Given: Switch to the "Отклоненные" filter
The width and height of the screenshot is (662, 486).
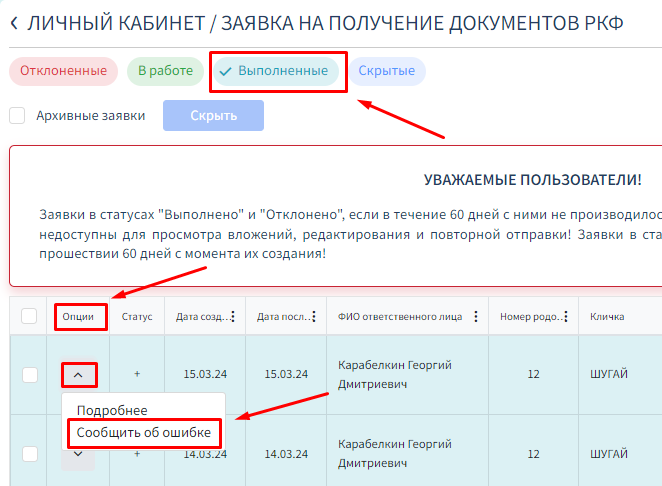Looking at the screenshot, I should click(64, 71).
